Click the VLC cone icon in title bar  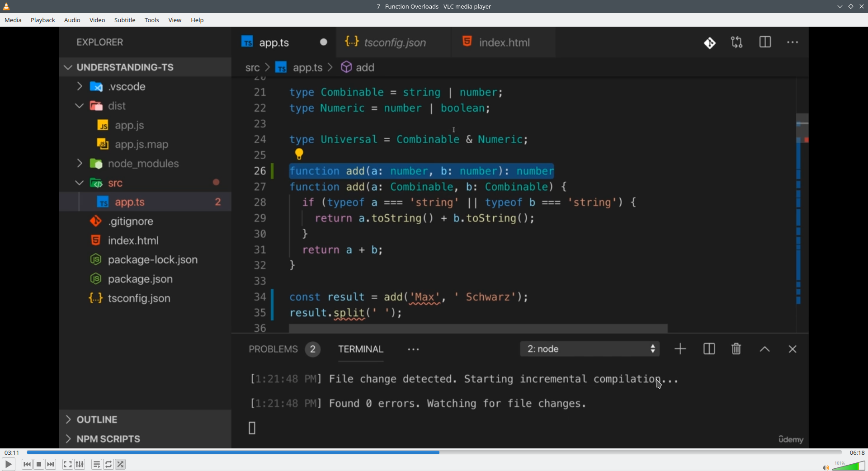(7, 6)
